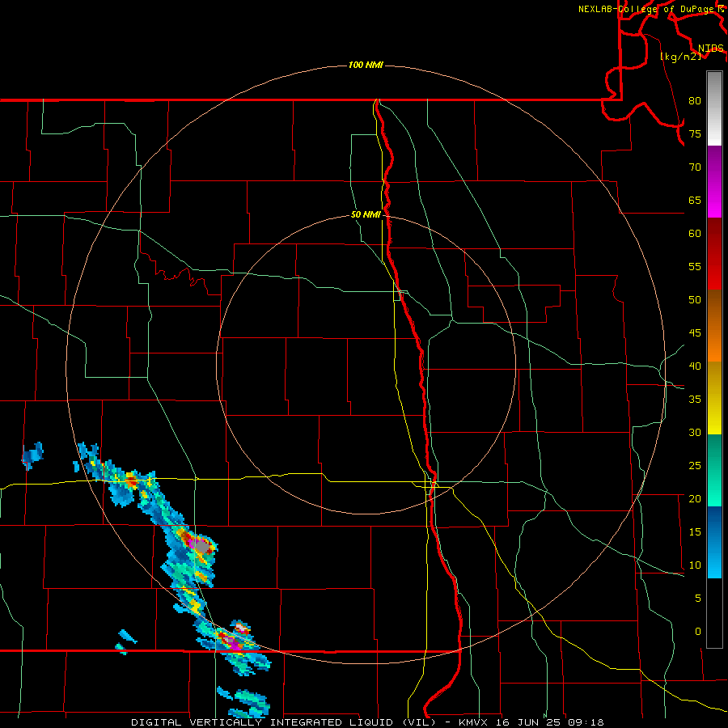
Task: Click the magenta storm core near the 100 NMI ring
Action: coord(236,645)
